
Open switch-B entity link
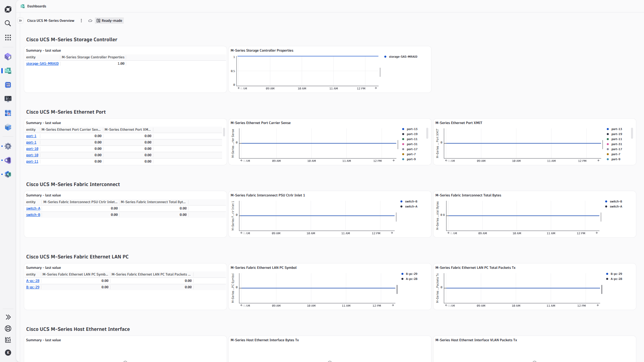tap(33, 215)
